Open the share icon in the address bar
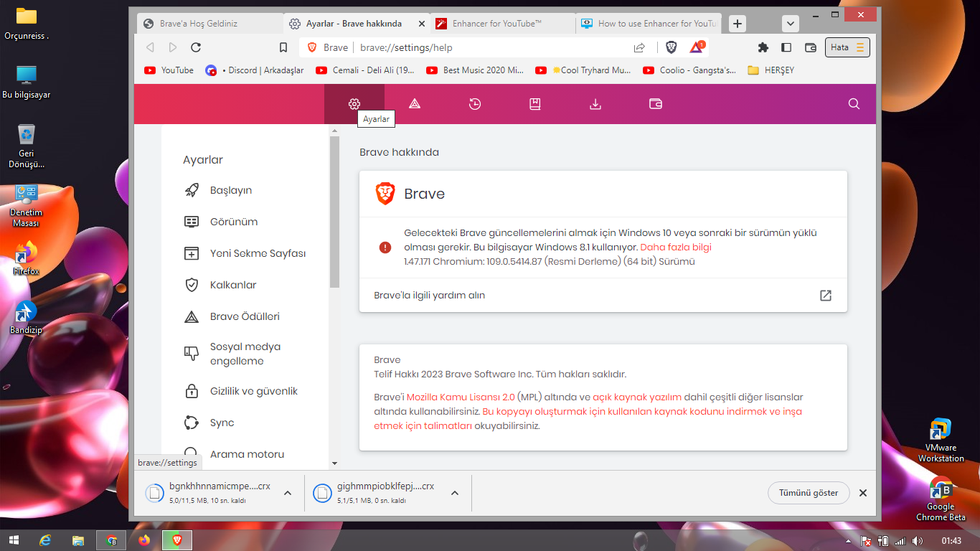The height and width of the screenshot is (551, 980). tap(639, 47)
